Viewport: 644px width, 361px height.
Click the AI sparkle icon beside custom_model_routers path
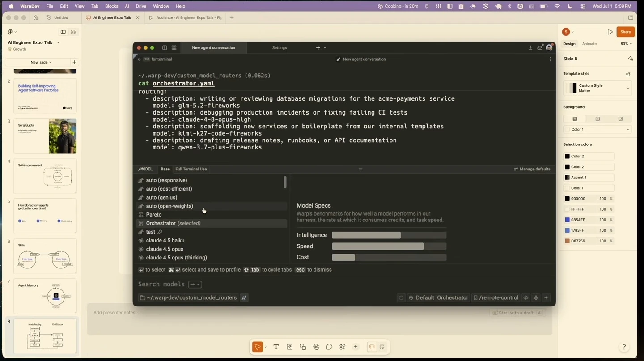pyautogui.click(x=244, y=298)
